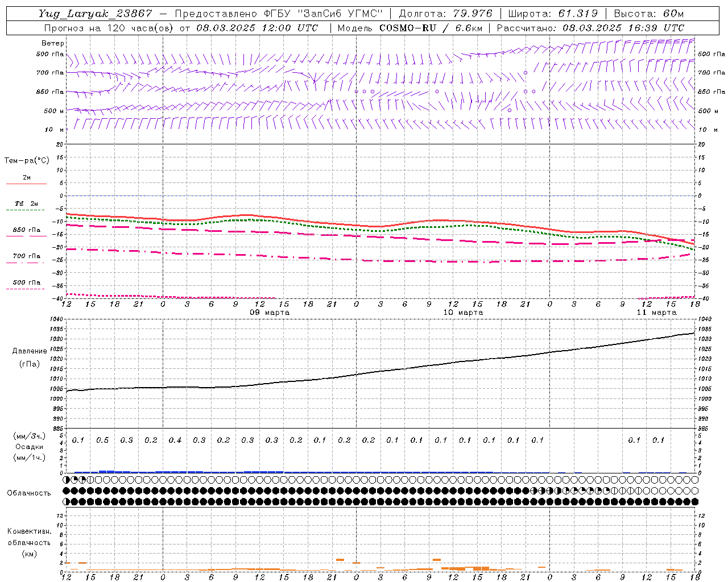Select the calculation time 08.03.2025 16:39 UTC
This screenshot has height=582, width=728.
(x=623, y=28)
